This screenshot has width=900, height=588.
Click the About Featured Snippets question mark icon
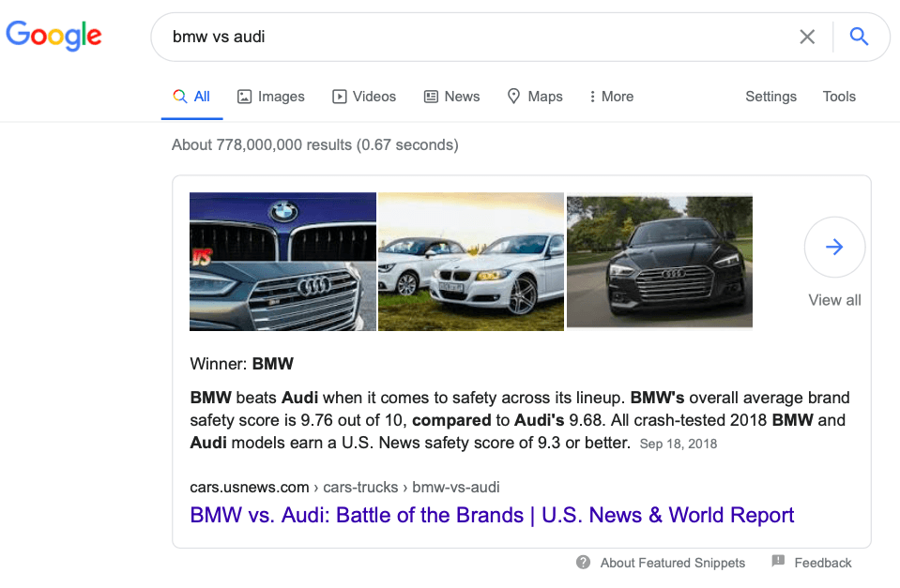click(583, 563)
